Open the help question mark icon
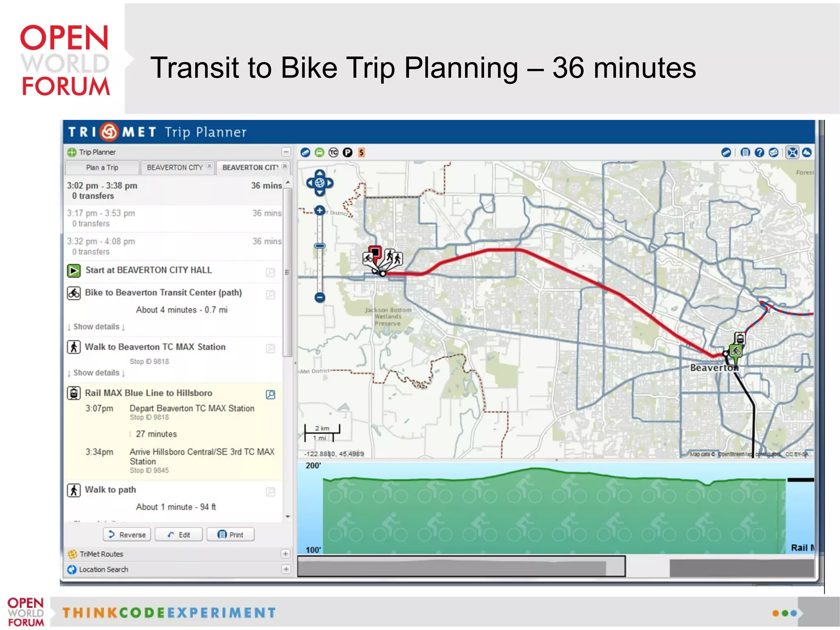Screen dimensions: 840x630 click(x=759, y=153)
